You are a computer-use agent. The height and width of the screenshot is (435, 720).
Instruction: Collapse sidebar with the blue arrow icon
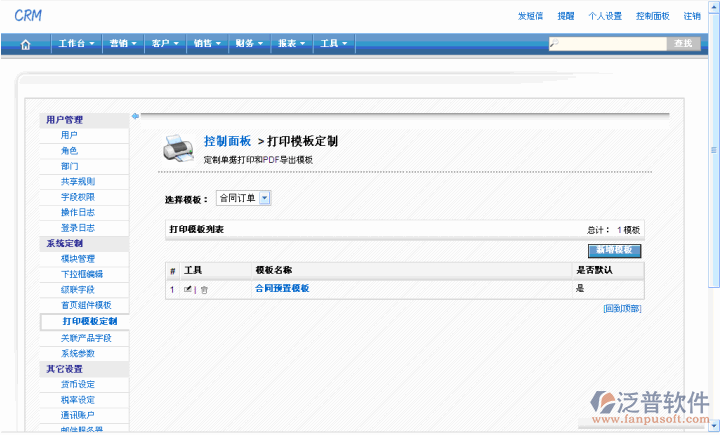[x=135, y=115]
